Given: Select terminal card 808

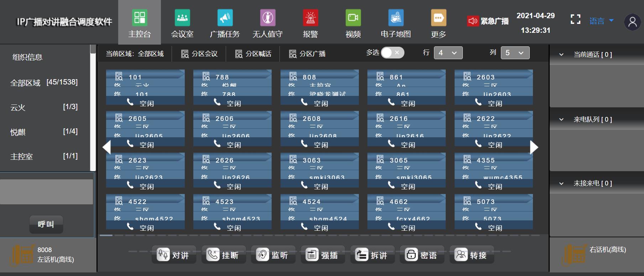Looking at the screenshot, I should (x=320, y=87).
